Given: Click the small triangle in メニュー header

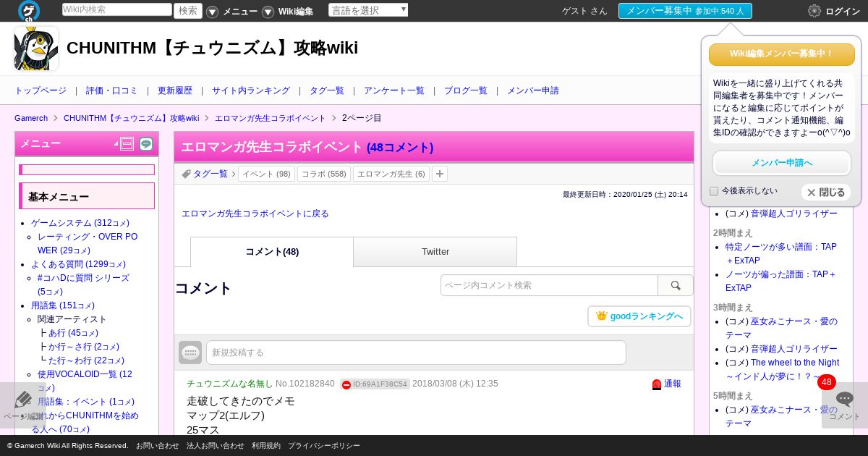Looking at the screenshot, I should click(116, 145).
